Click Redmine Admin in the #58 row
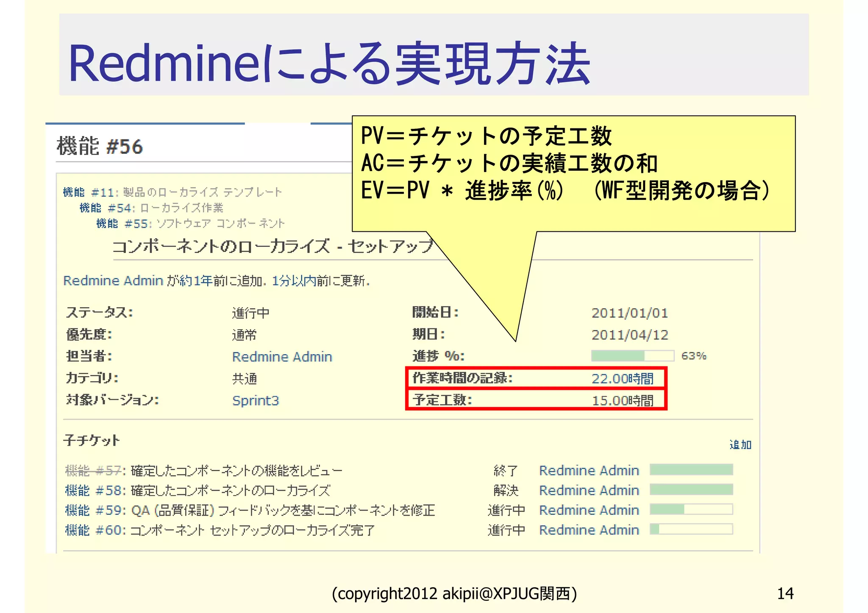868x613 pixels. point(589,491)
